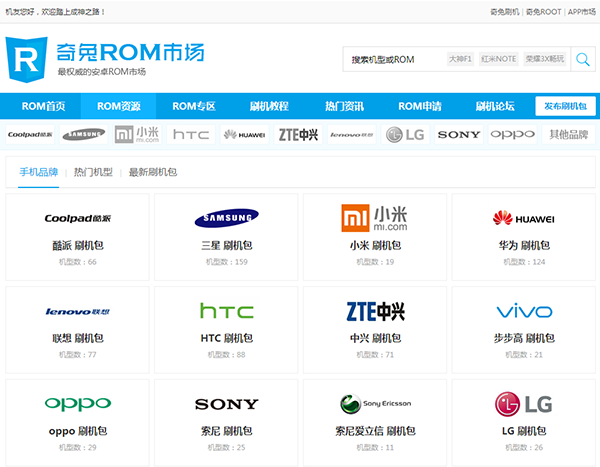
Task: Open 刷机论坛 navigation item
Action: coord(495,106)
